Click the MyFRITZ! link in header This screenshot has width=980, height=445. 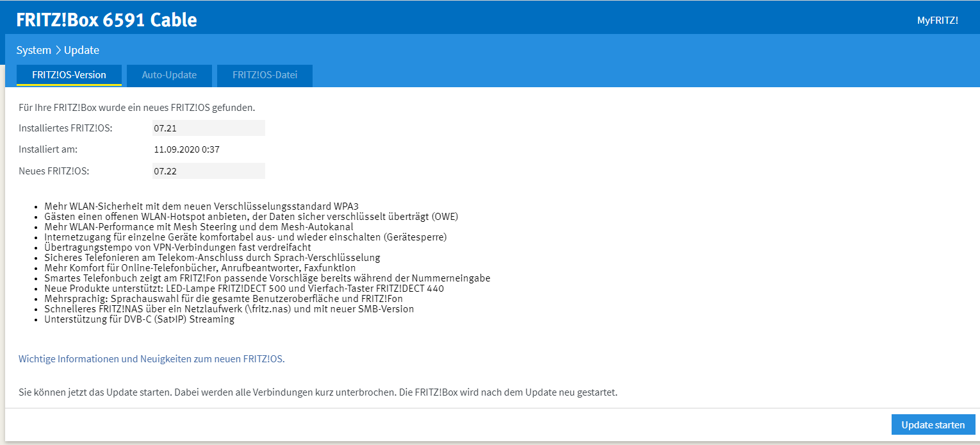tap(937, 20)
